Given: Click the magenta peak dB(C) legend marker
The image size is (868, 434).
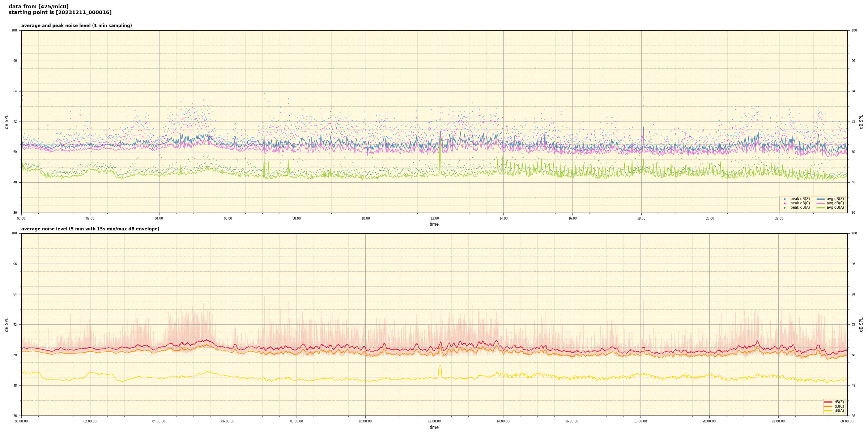Looking at the screenshot, I should tap(784, 203).
